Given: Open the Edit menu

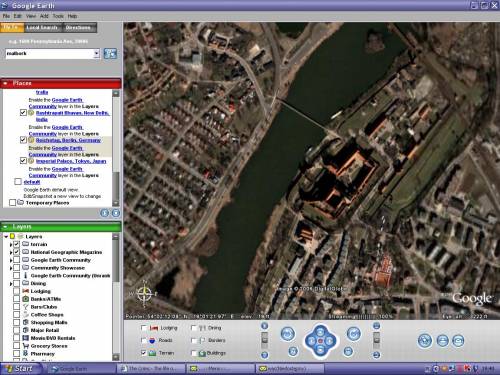Looking at the screenshot, I should (17, 16).
